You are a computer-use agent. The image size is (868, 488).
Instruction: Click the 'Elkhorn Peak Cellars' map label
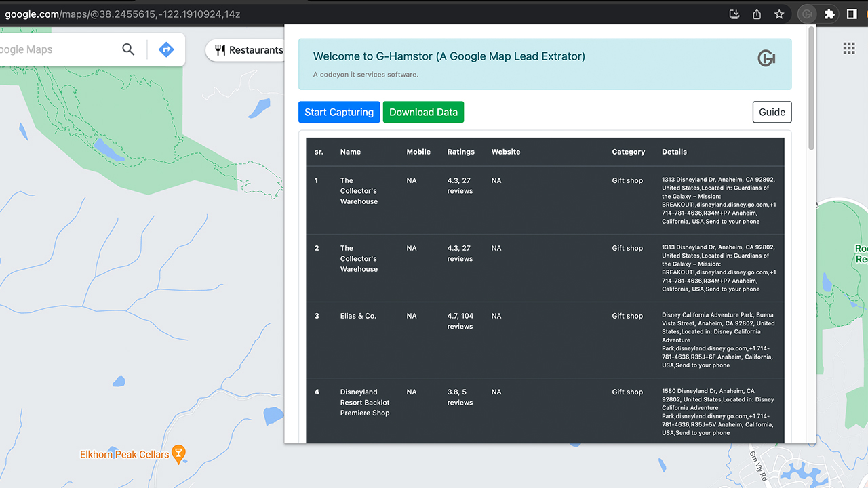pos(124,455)
